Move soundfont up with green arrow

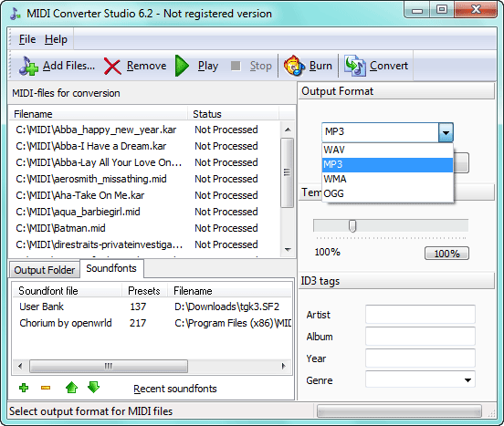click(71, 388)
